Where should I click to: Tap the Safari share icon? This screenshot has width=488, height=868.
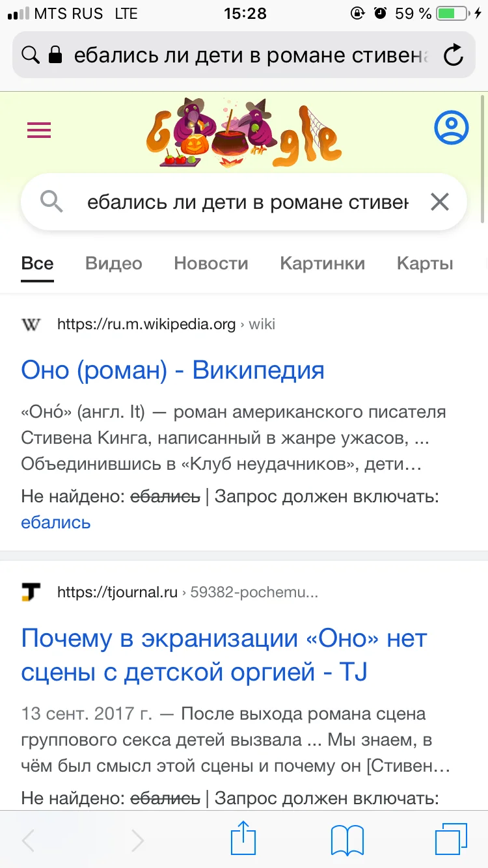[242, 838]
